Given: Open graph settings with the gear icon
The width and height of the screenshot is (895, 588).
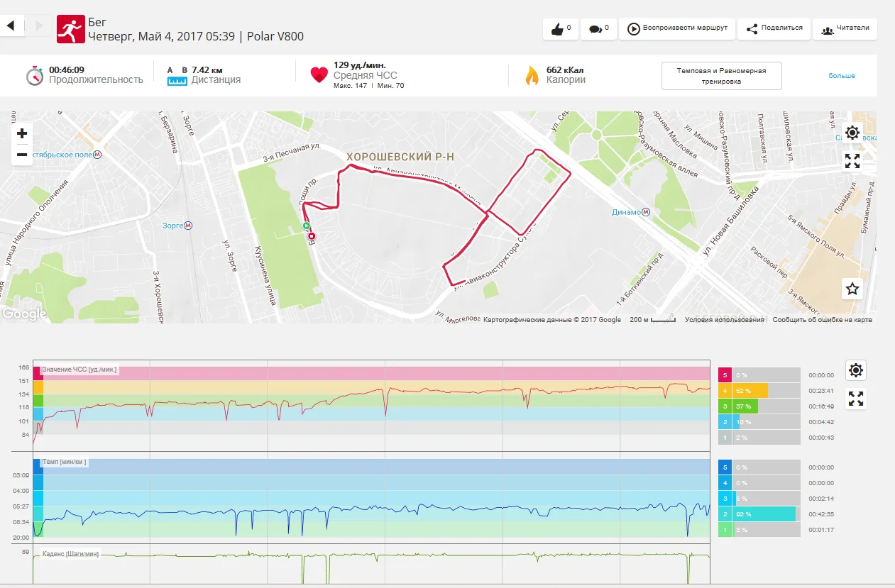Looking at the screenshot, I should [x=856, y=370].
